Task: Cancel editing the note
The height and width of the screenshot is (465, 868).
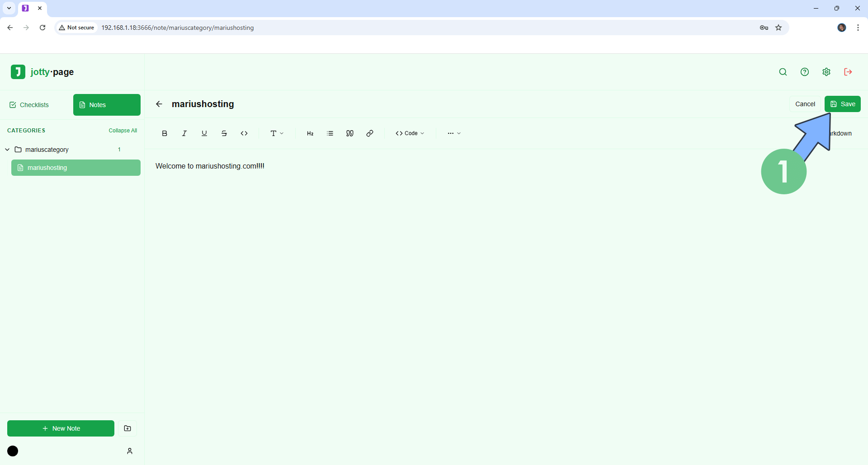Action: pyautogui.click(x=805, y=104)
